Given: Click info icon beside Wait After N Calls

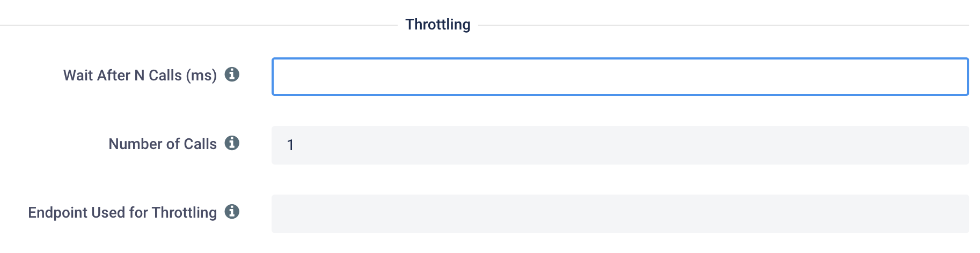Looking at the screenshot, I should pyautogui.click(x=232, y=75).
